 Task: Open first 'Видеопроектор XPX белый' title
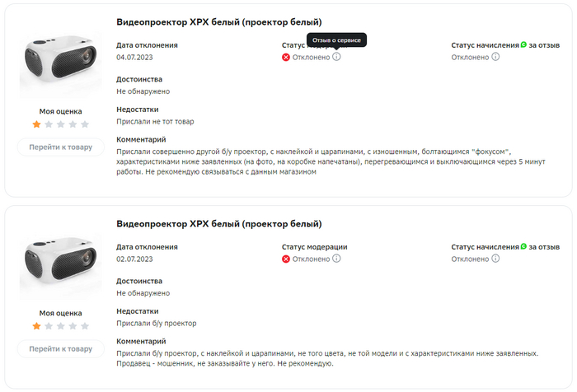pyautogui.click(x=219, y=21)
